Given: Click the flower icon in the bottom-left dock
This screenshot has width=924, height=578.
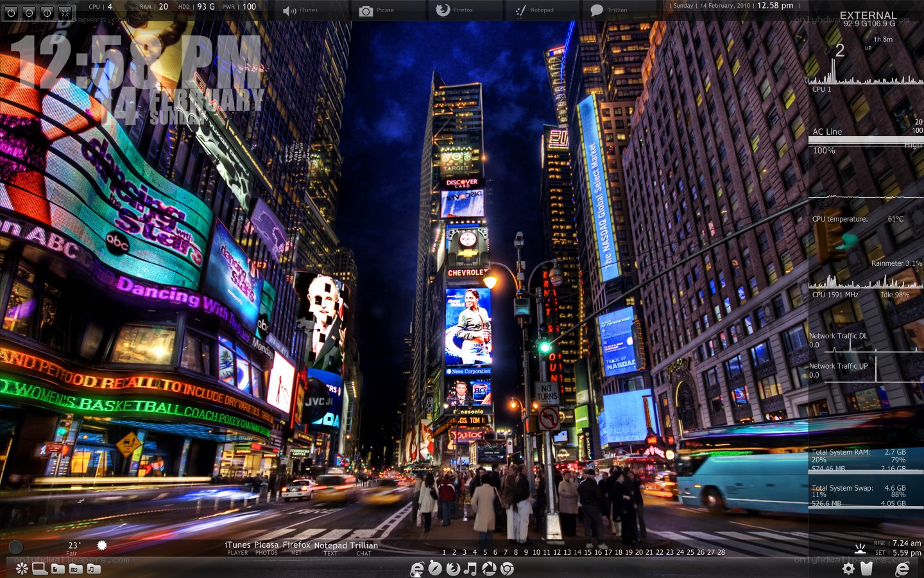Looking at the screenshot, I should [22, 568].
